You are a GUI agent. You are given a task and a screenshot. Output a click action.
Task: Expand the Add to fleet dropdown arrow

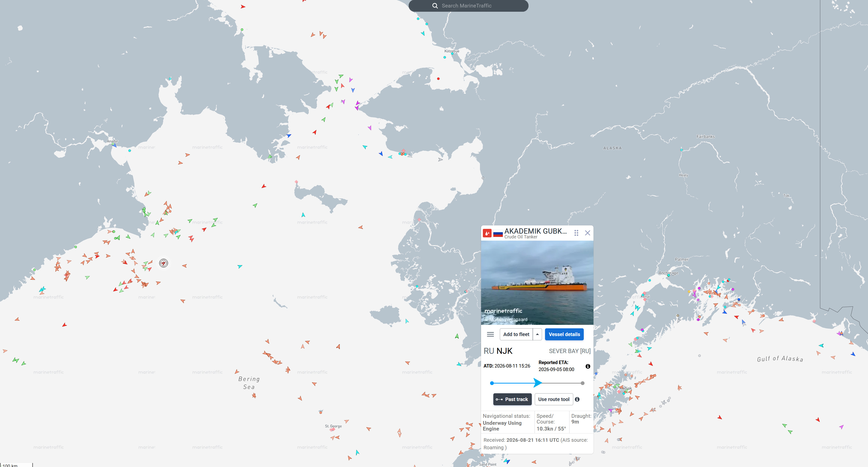[x=537, y=334]
